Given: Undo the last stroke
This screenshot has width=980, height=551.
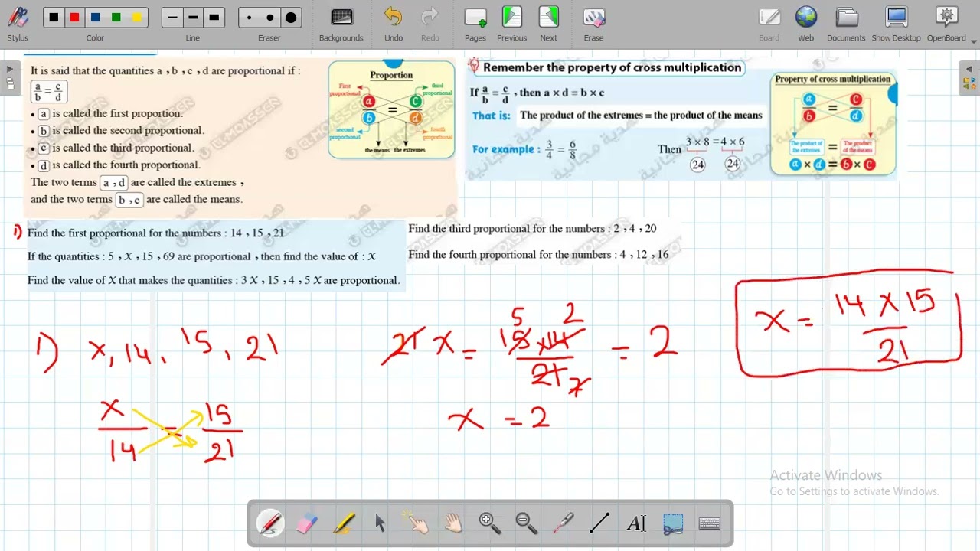Looking at the screenshot, I should click(x=394, y=24).
